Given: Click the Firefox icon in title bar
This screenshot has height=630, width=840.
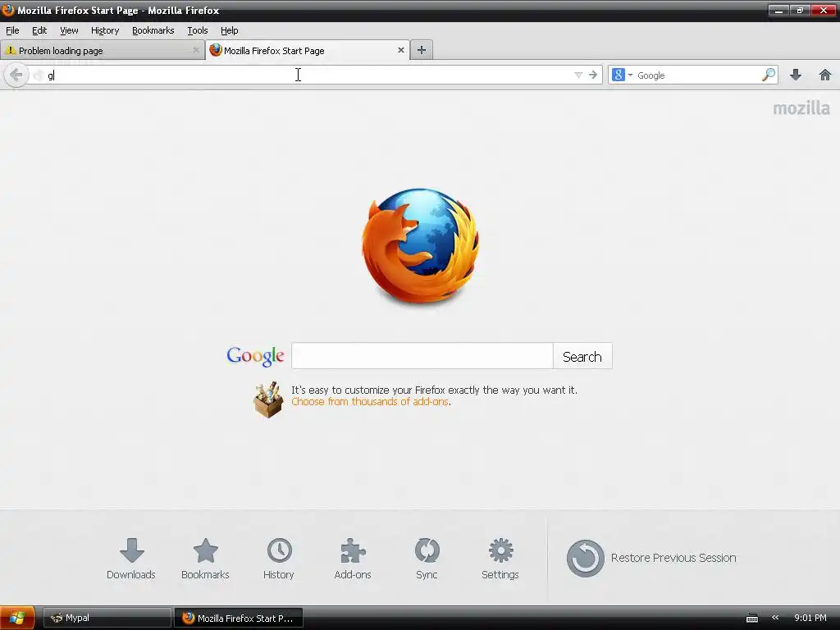Looking at the screenshot, I should point(8,10).
